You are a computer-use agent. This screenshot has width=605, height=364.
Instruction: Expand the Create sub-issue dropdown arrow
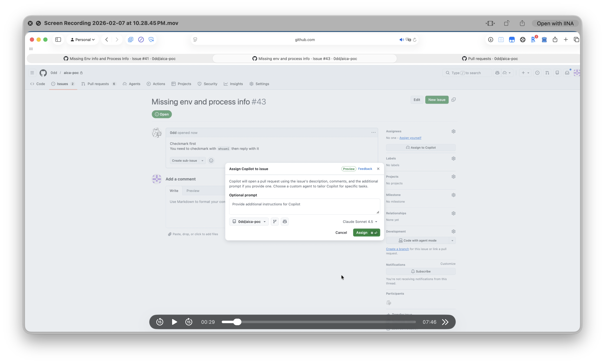pyautogui.click(x=203, y=161)
